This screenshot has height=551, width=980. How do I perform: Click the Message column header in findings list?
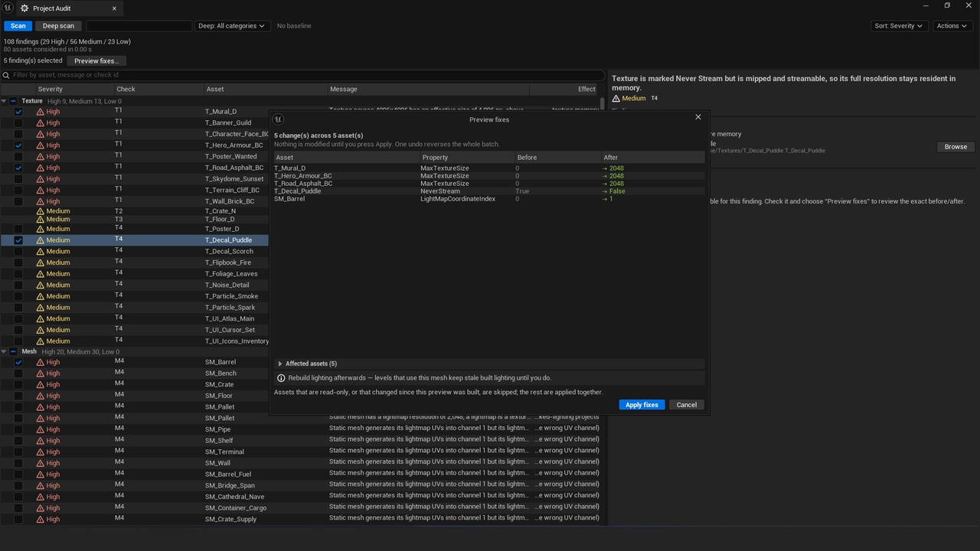429,90
